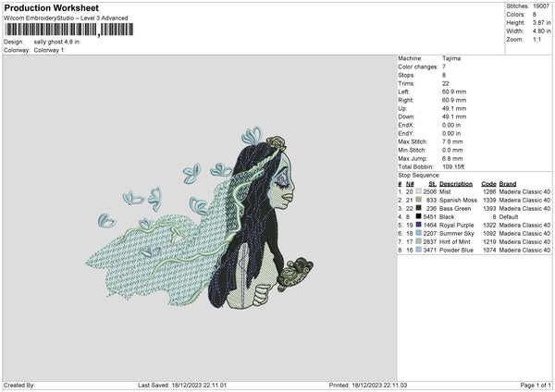
Task: Click the Code column header
Action: [x=488, y=182]
